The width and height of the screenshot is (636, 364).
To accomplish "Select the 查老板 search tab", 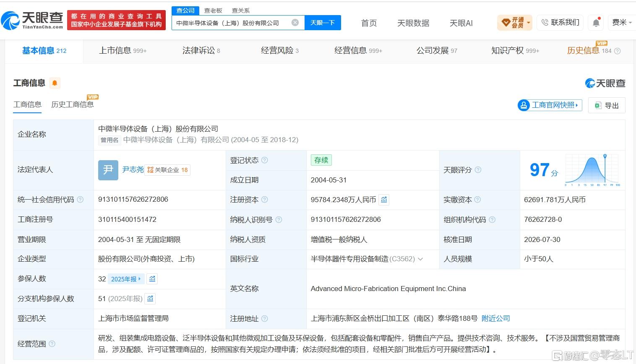I will click(213, 10).
